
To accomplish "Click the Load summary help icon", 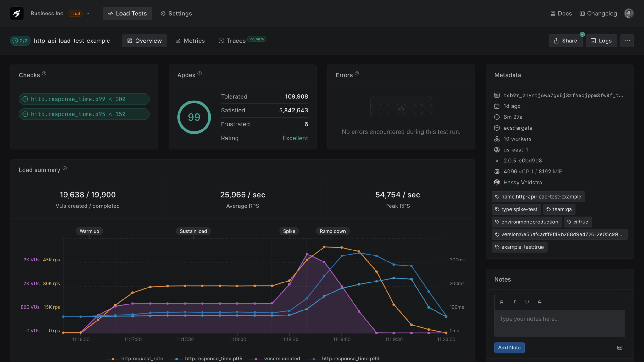I will point(65,168).
